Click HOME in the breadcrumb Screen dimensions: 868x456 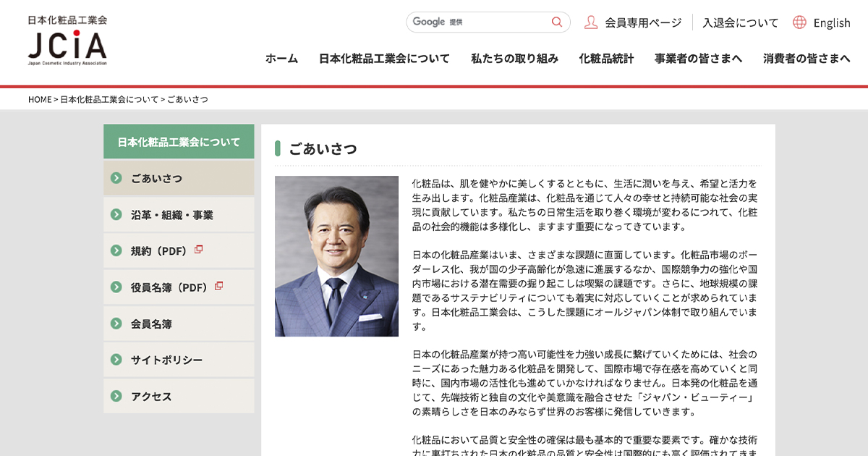tap(40, 99)
